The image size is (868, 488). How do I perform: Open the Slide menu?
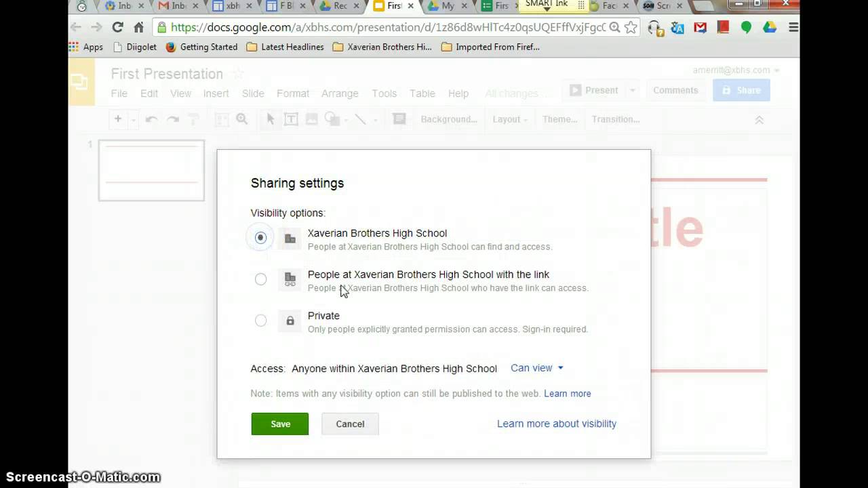coord(253,94)
